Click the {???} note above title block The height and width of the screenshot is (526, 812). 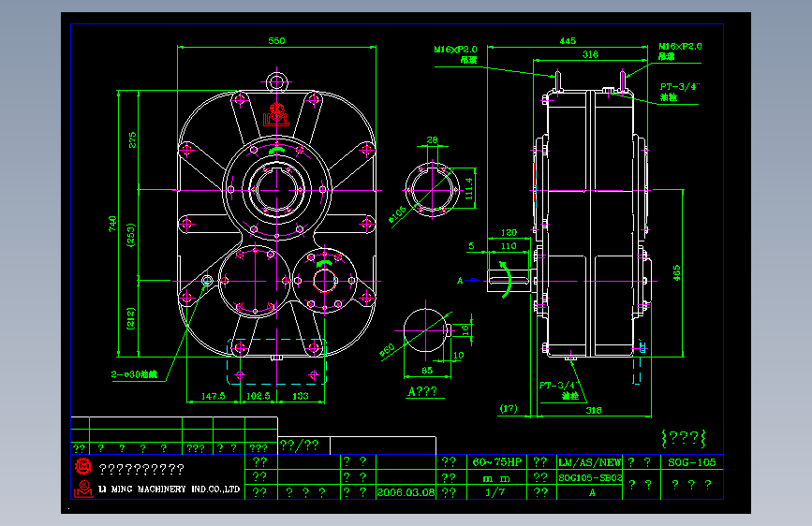pos(684,438)
